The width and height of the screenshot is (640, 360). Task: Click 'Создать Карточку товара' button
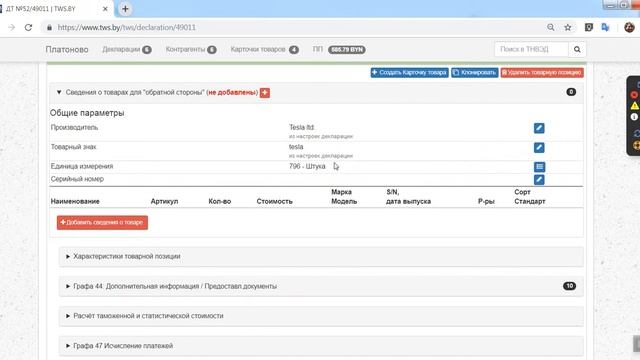click(409, 73)
